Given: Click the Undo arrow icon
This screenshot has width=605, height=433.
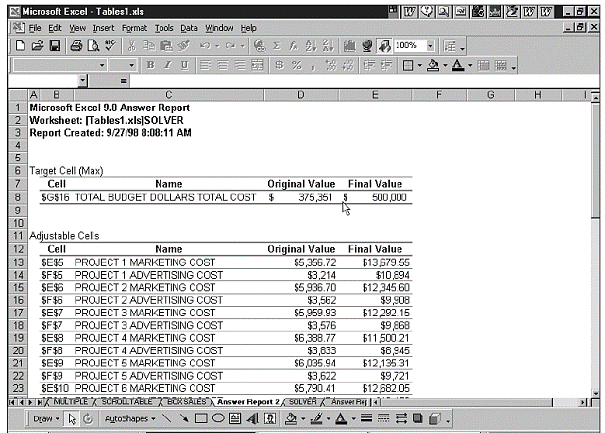Looking at the screenshot, I should pos(205,46).
